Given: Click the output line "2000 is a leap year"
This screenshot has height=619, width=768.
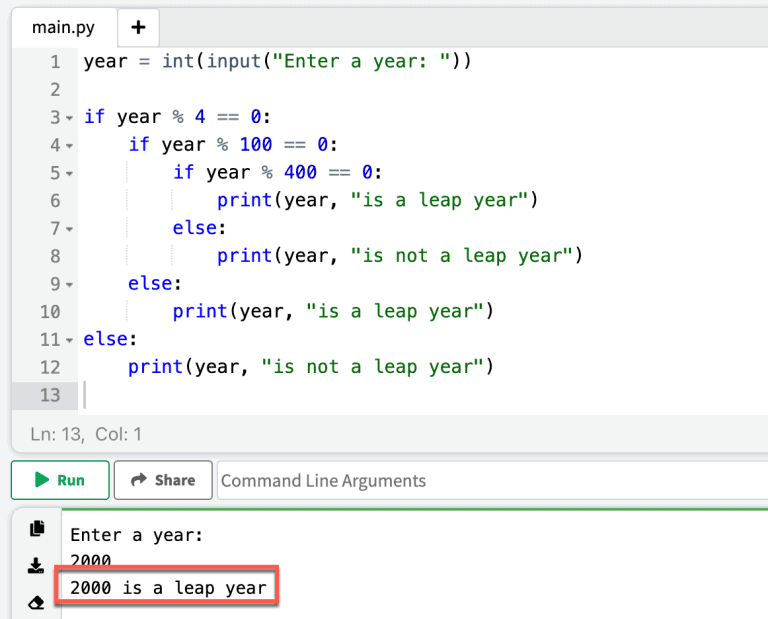Looking at the screenshot, I should coord(168,587).
